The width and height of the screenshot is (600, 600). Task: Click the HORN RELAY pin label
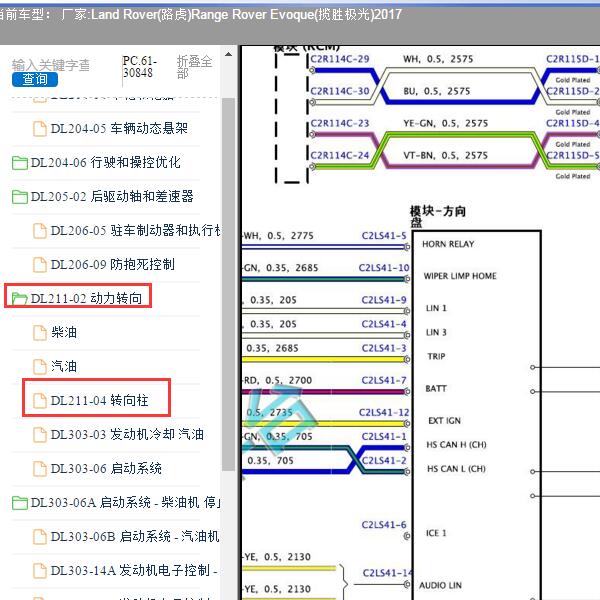click(448, 244)
